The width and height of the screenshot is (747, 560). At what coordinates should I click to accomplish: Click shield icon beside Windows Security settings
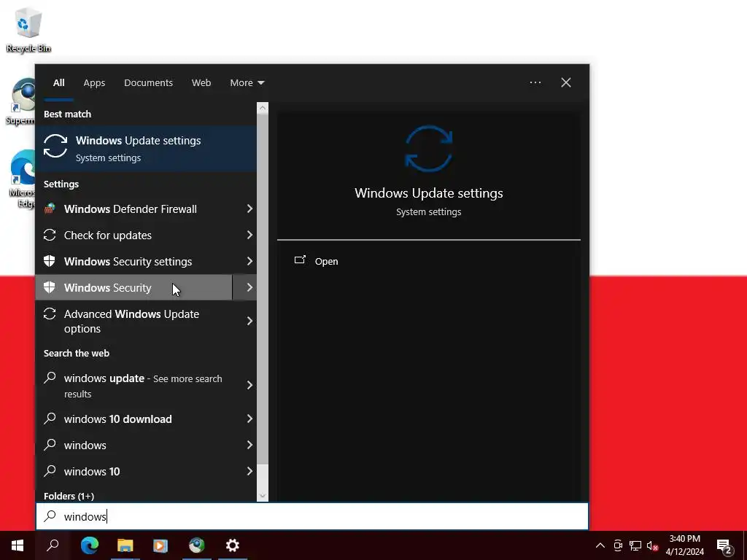(x=50, y=261)
